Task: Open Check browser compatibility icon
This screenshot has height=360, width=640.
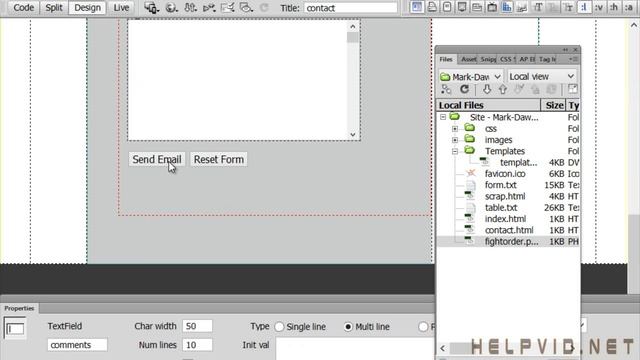Action: (x=228, y=8)
